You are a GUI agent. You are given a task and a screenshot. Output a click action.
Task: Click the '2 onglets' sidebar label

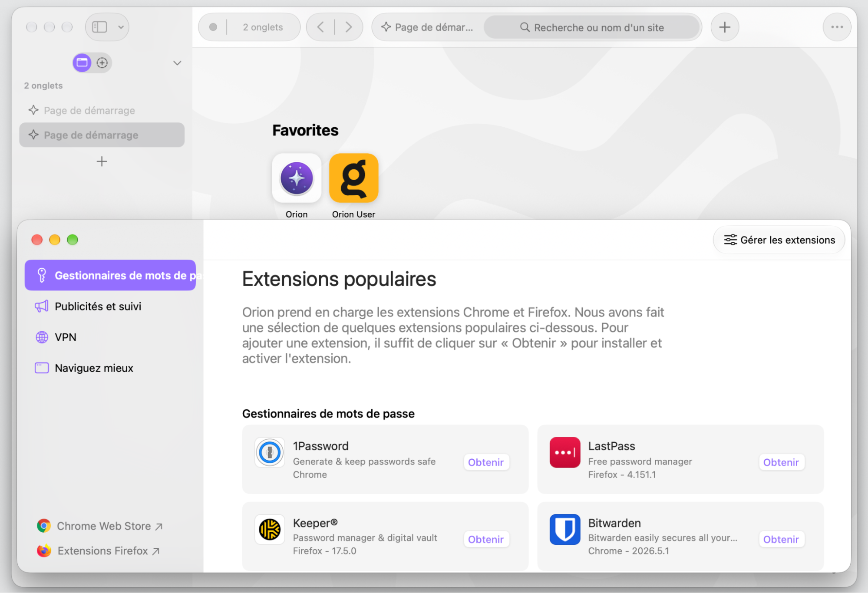43,86
